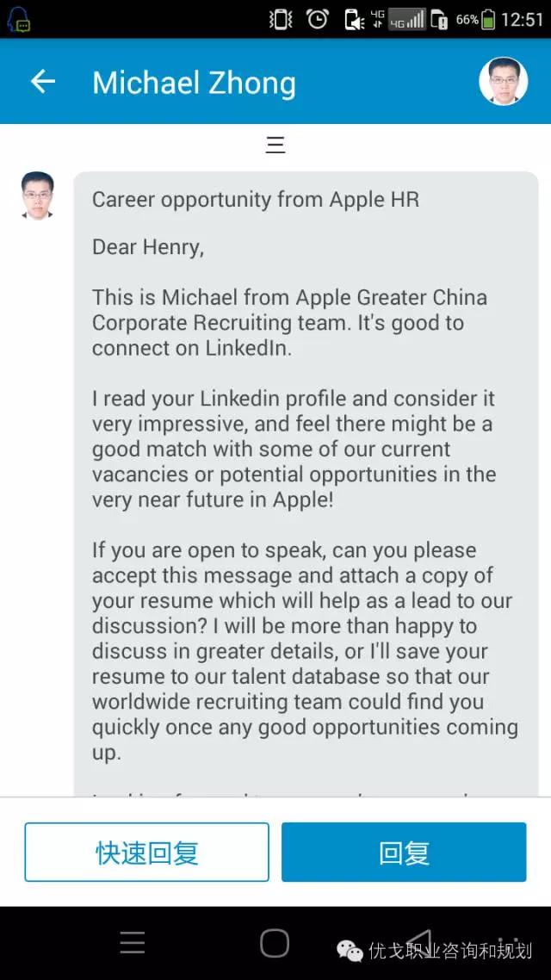Tap the 12:51 clock in status bar
The width and height of the screenshot is (551, 980).
(x=523, y=19)
